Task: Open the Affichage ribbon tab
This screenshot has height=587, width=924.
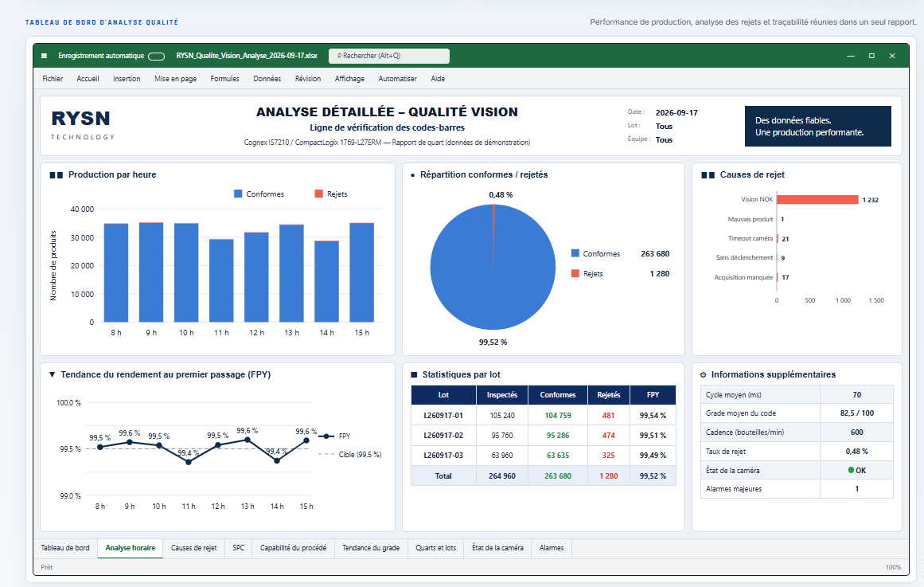Action: pyautogui.click(x=349, y=79)
